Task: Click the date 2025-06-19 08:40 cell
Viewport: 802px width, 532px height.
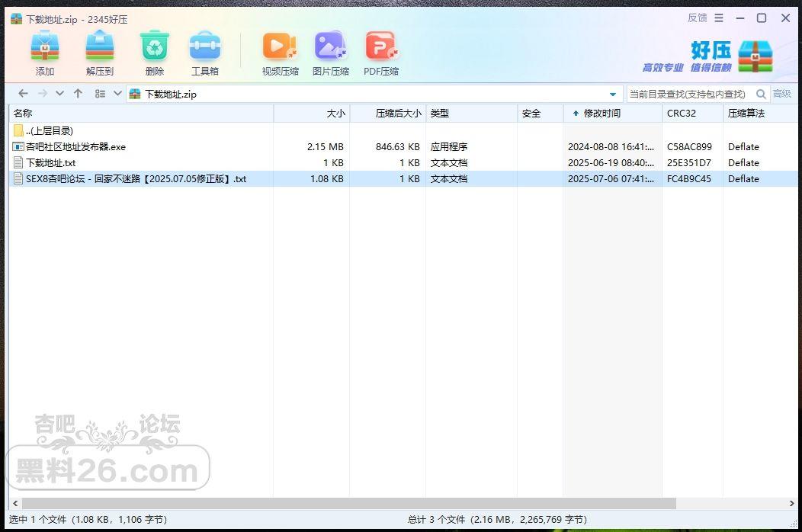Action: (x=611, y=162)
